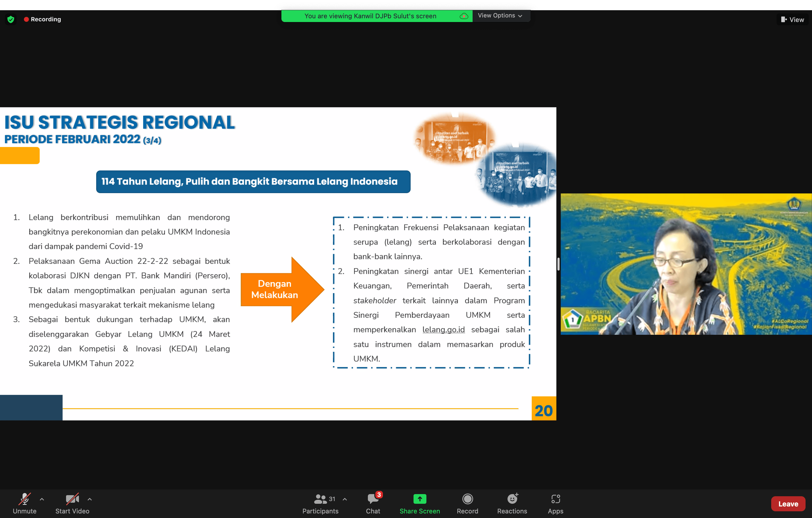The height and width of the screenshot is (518, 812).
Task: Turn on camera with Start Video
Action: point(72,503)
